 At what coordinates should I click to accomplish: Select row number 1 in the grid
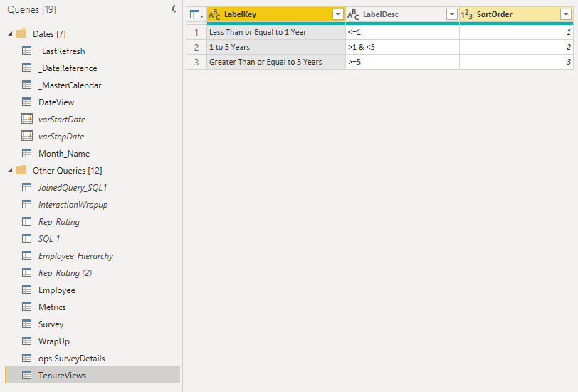click(x=196, y=32)
